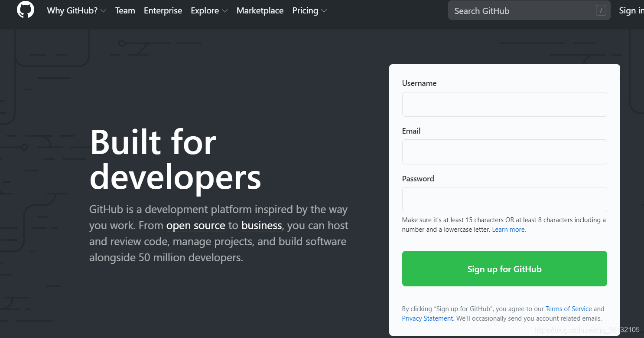Click the 'alongside 50 million developers.' text
This screenshot has height=338, width=644.
[166, 257]
